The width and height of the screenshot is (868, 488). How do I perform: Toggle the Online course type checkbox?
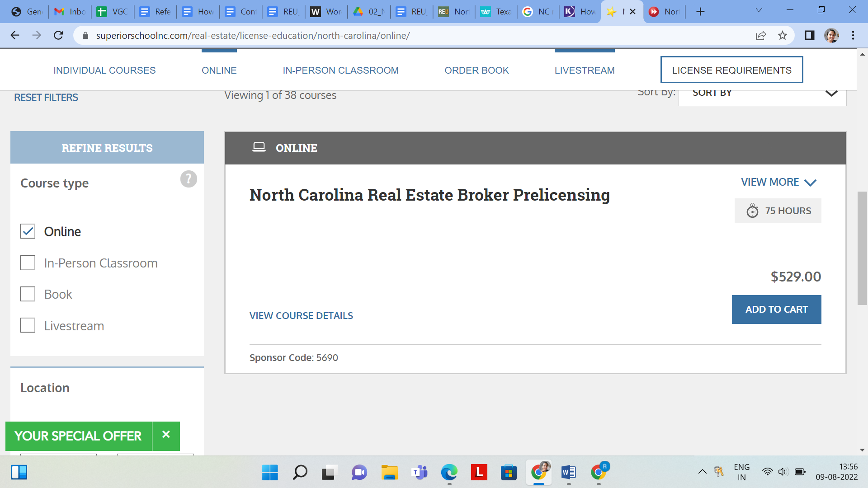click(x=28, y=231)
